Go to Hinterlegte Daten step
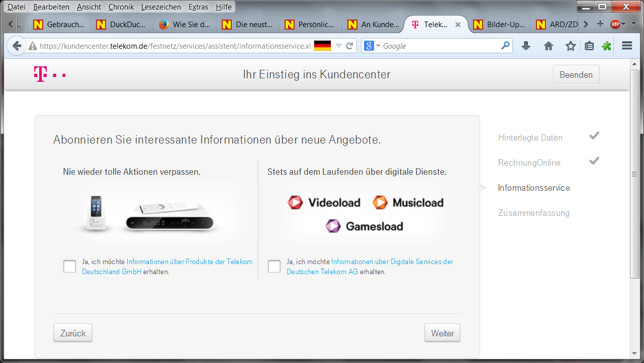The height and width of the screenshot is (363, 644). [530, 138]
